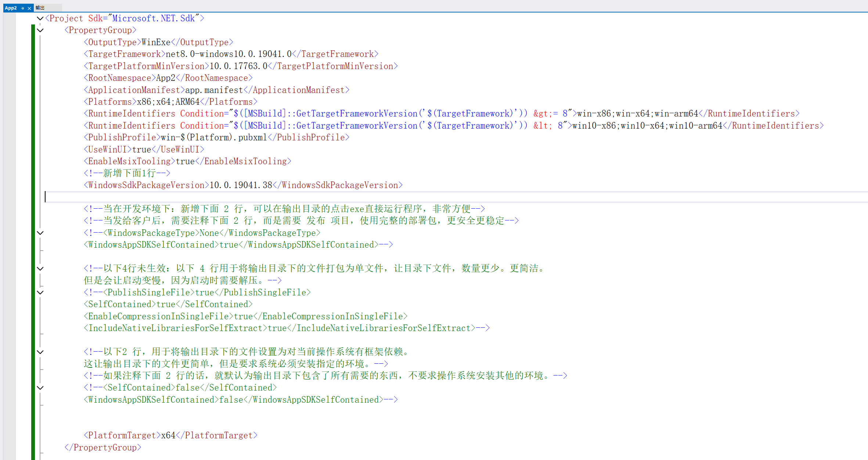Collapse the PropertyGroup block
Screen dimensions: 868x460
pos(40,30)
